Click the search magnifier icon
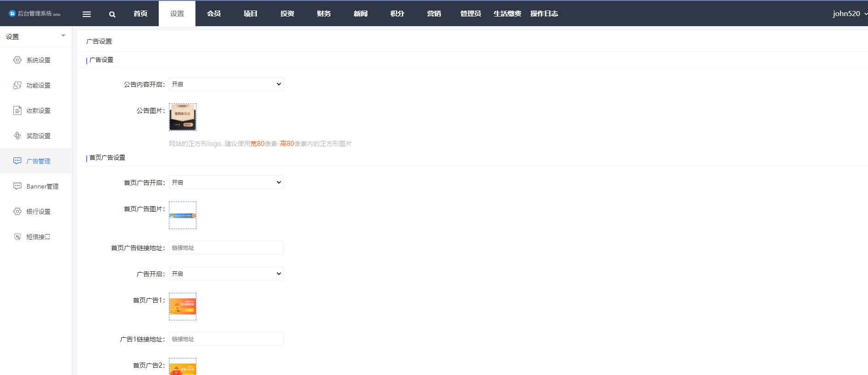 (112, 14)
